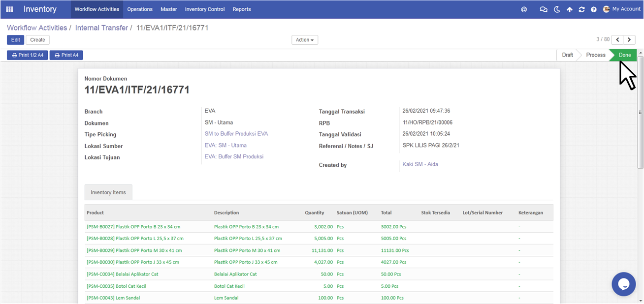
Task: Toggle dark mode moon icon
Action: coord(557,9)
